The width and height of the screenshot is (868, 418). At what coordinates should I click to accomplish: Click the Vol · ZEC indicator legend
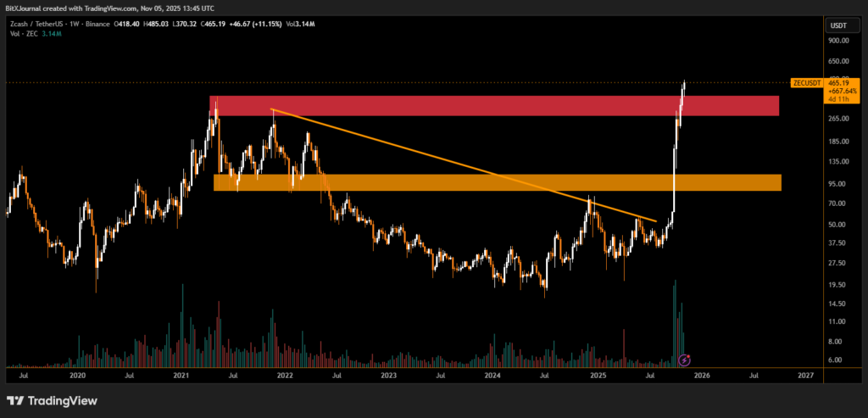click(x=21, y=33)
